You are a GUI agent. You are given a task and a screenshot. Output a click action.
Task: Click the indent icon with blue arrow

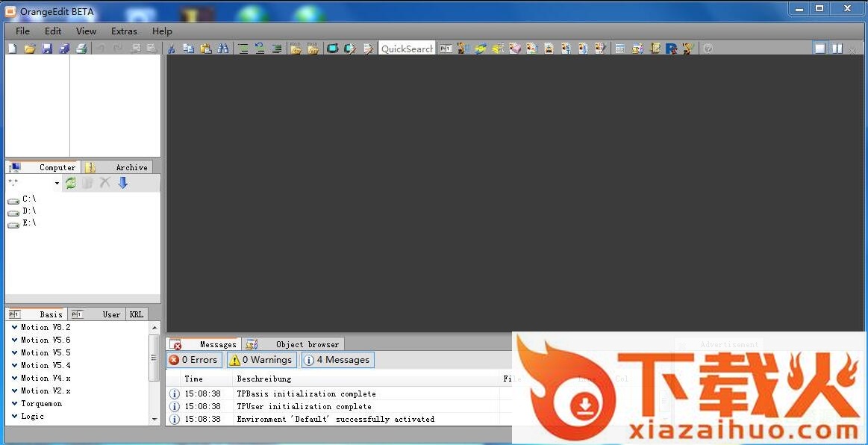pyautogui.click(x=260, y=49)
